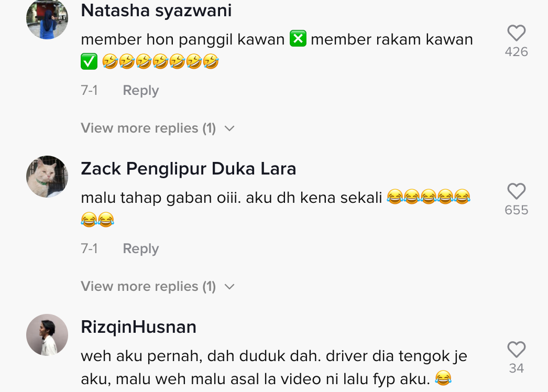Expand more replies under Zack's comment
Viewport: 548px width, 392px height.
pyautogui.click(x=148, y=286)
